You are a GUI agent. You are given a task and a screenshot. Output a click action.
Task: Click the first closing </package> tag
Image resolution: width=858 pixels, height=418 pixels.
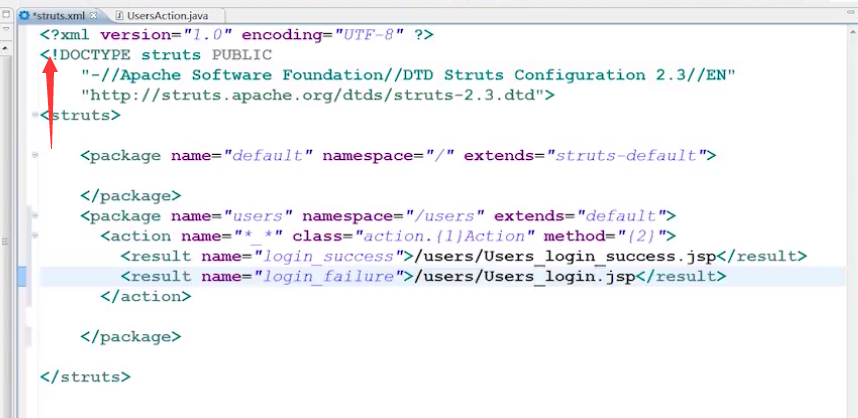(131, 196)
